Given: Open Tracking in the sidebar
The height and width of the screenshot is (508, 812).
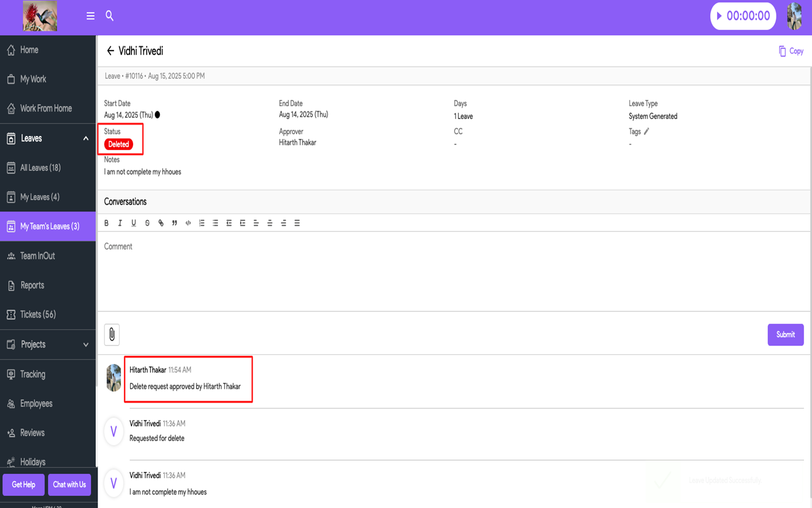Looking at the screenshot, I should pyautogui.click(x=48, y=374).
